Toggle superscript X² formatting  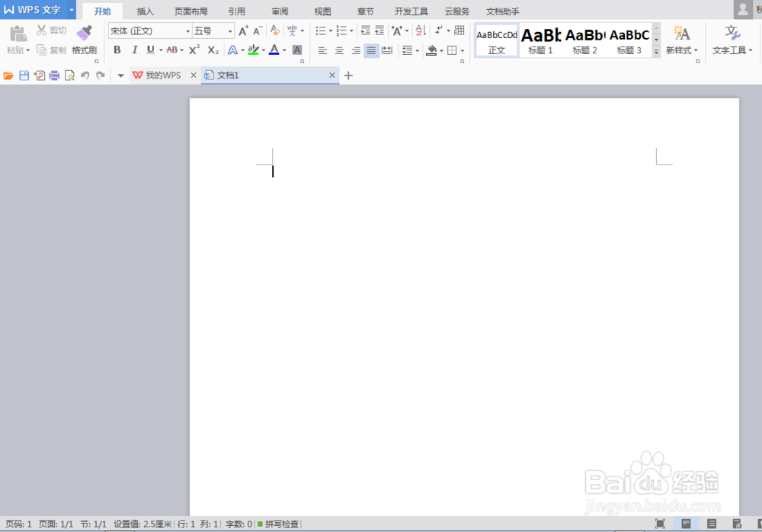[194, 50]
